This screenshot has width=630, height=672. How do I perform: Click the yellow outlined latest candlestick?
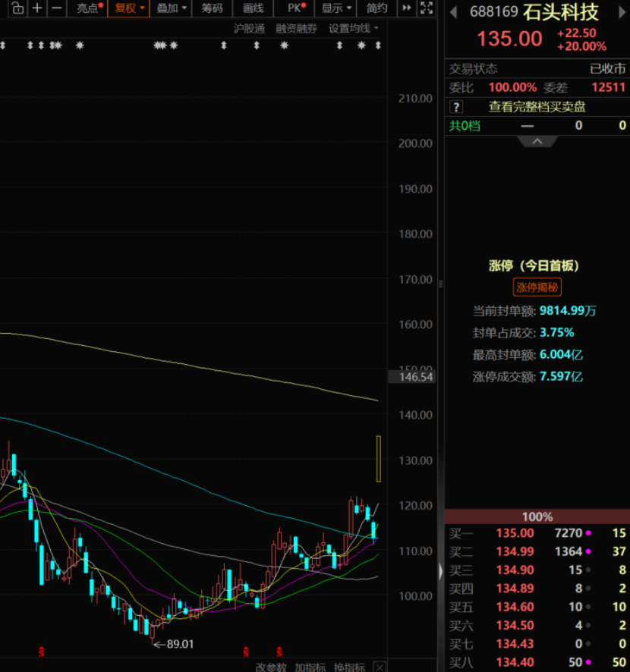tap(378, 459)
